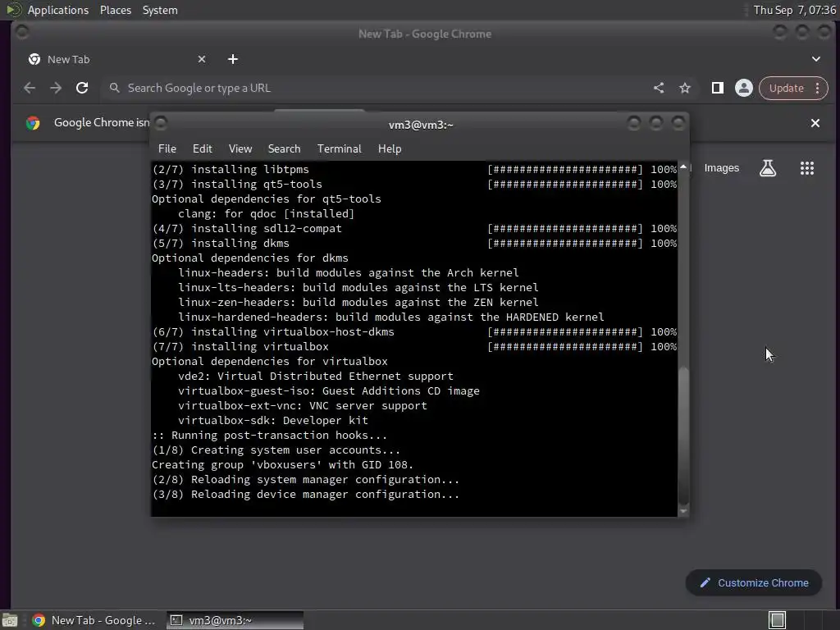This screenshot has width=840, height=630.
Task: Click the terminal scrollbar up arrow
Action: tap(683, 167)
